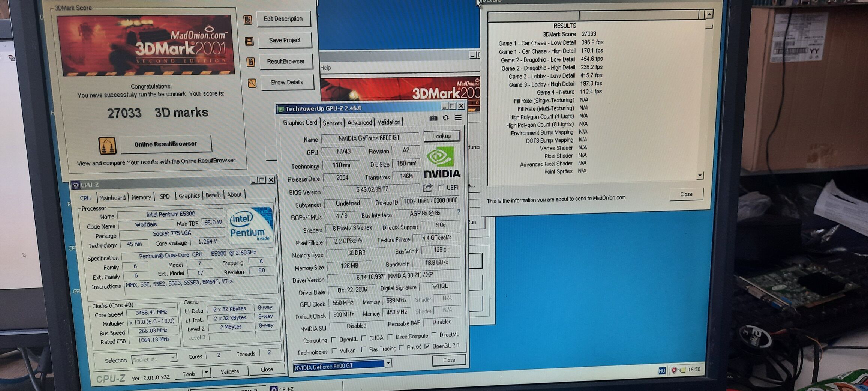This screenshot has height=391, width=868.
Task: Toggle the UEFI checkbox
Action: 441,187
